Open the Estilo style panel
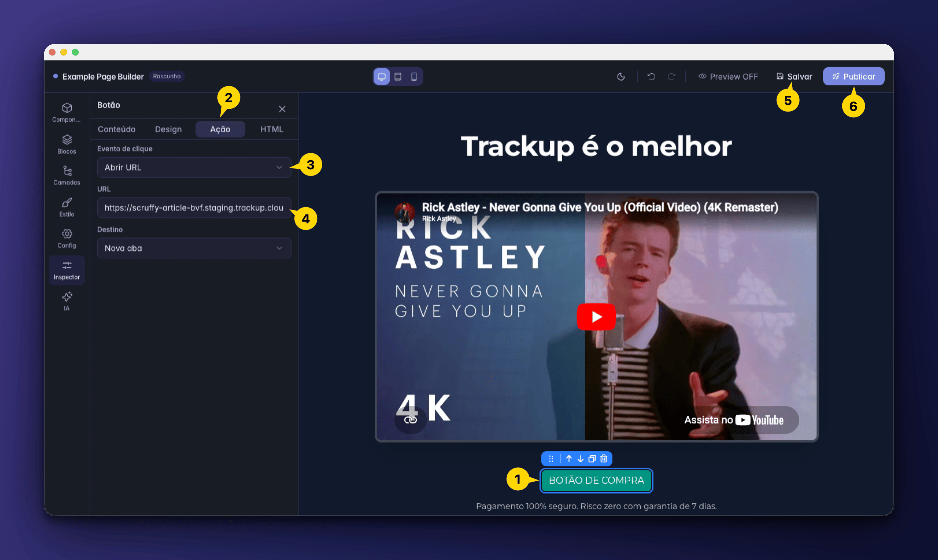 click(67, 207)
